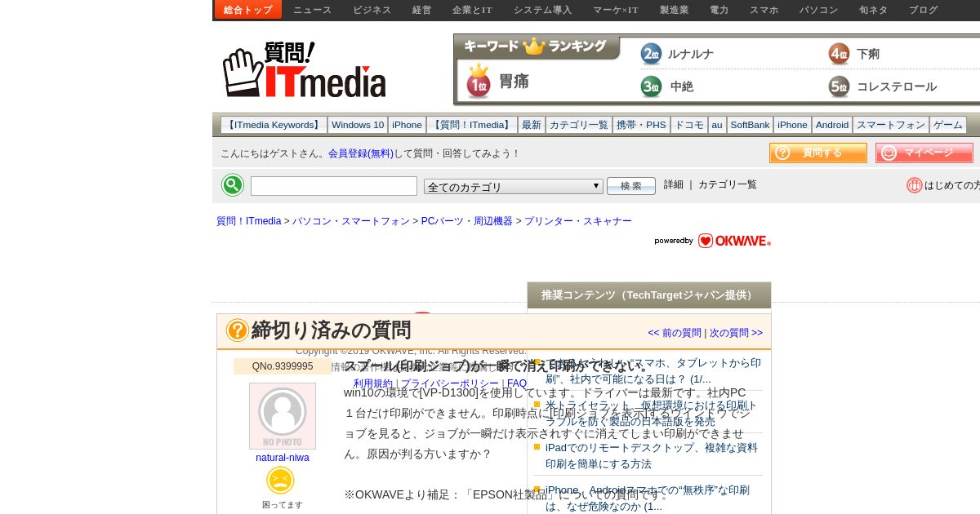
Task: Click the 質問する orange button
Action: click(818, 153)
